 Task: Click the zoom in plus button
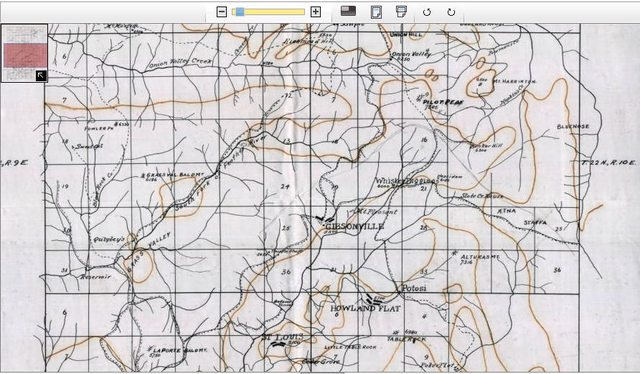pos(316,12)
